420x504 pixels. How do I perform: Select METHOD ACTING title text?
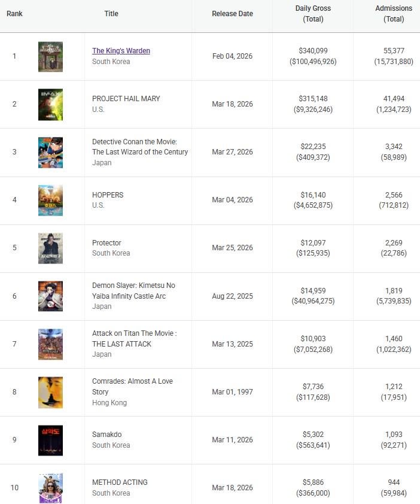pyautogui.click(x=120, y=482)
